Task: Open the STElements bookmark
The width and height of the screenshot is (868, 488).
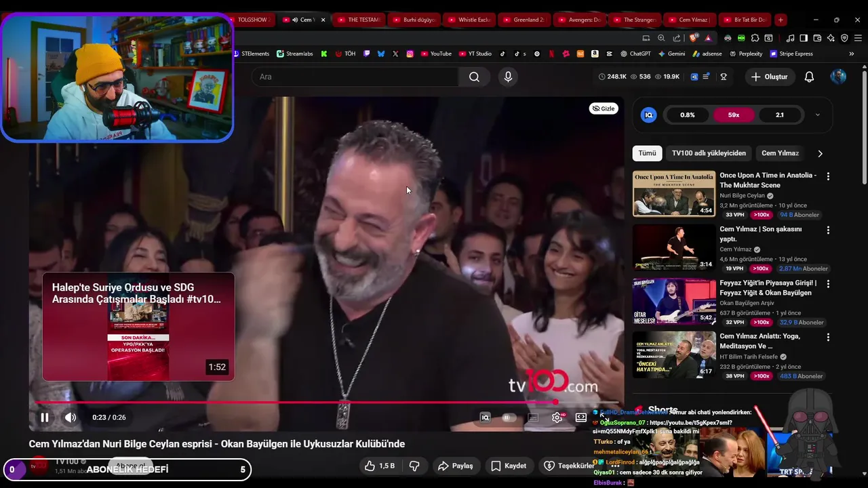Action: pyautogui.click(x=251, y=54)
